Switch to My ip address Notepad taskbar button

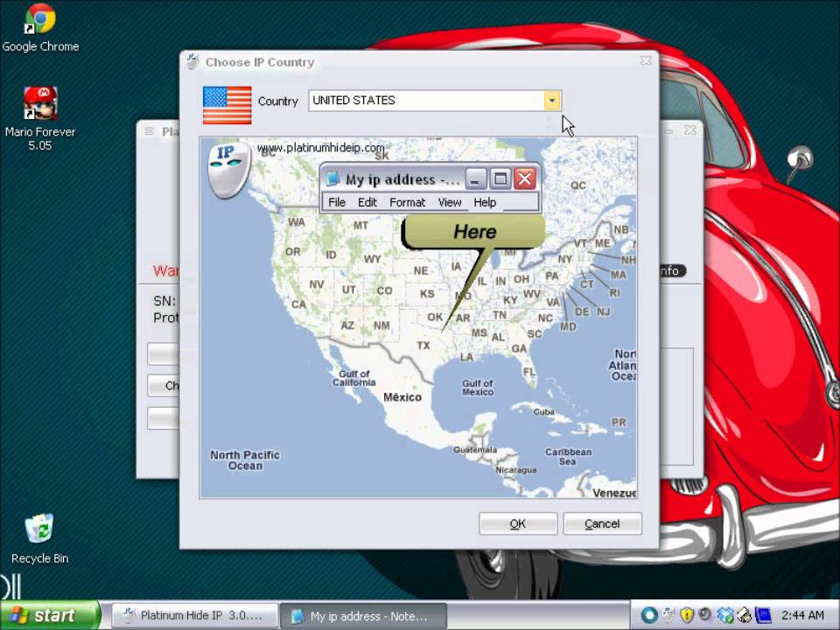(363, 615)
